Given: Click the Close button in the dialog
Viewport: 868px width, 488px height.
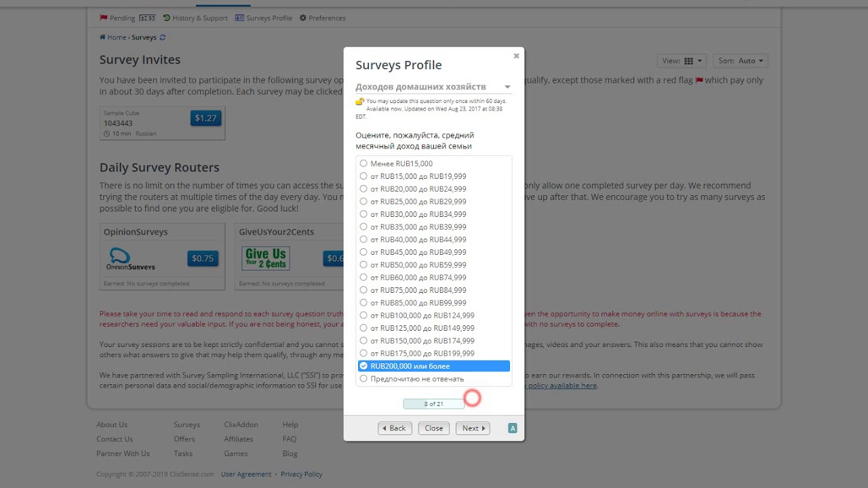Looking at the screenshot, I should pyautogui.click(x=434, y=428).
